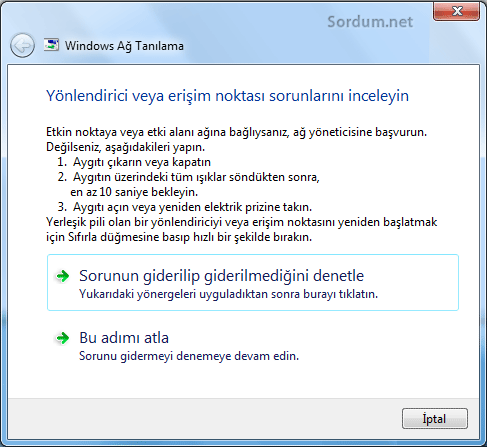This screenshot has width=487, height=447.
Task: Select 'Sorunun giderilip giderilmediğini denetle' option
Action: 253,283
